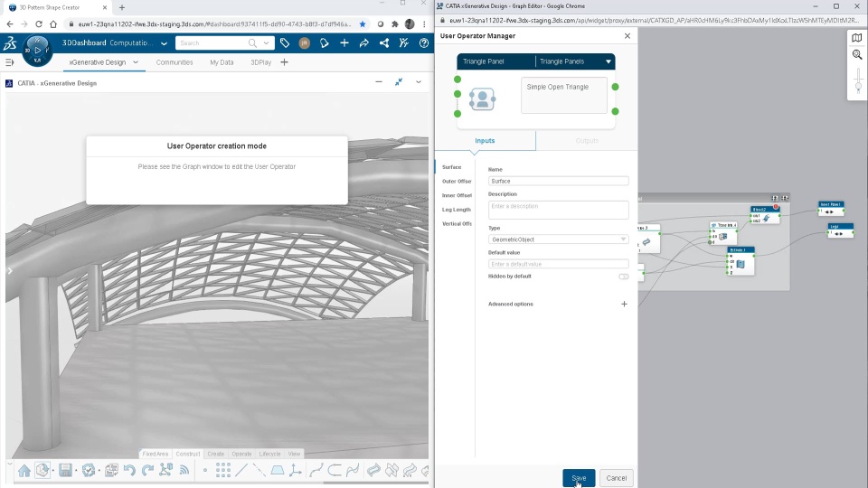The image size is (868, 488).
Task: Select the Operate action bar tab
Action: (241, 454)
